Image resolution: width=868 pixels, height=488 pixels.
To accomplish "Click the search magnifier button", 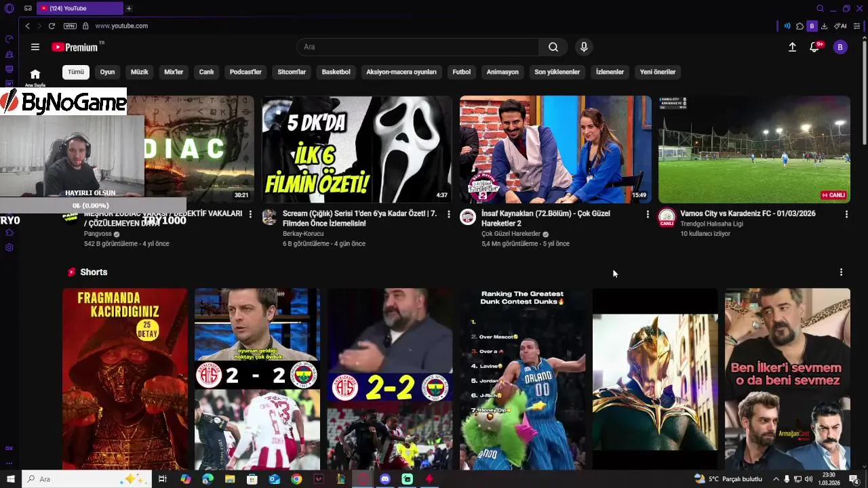I will click(553, 47).
